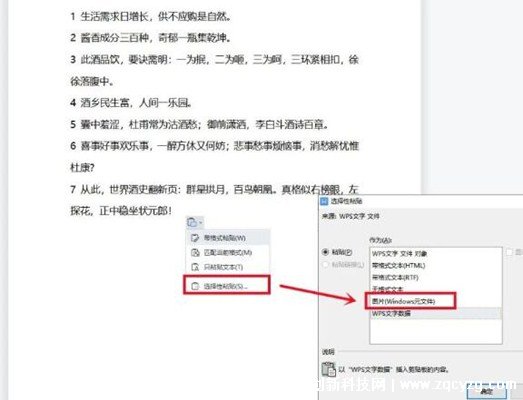Expand the paste options dropdown arrow
This screenshot has width=523, height=400.
pyautogui.click(x=200, y=223)
